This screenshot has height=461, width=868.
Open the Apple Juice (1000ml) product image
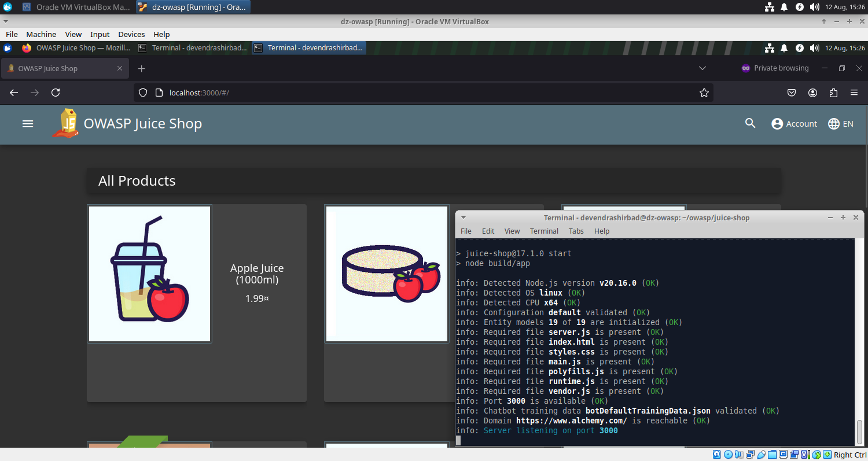coord(150,274)
